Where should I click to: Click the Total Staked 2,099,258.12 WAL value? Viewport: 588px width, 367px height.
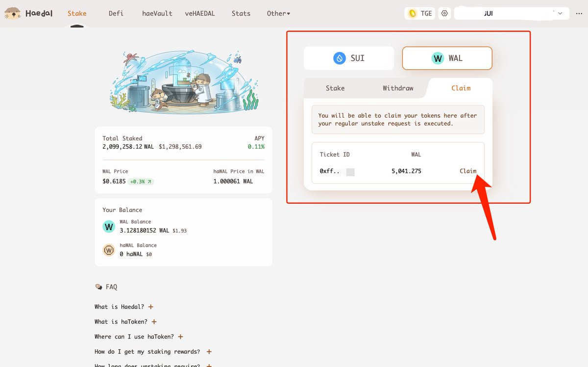(129, 147)
